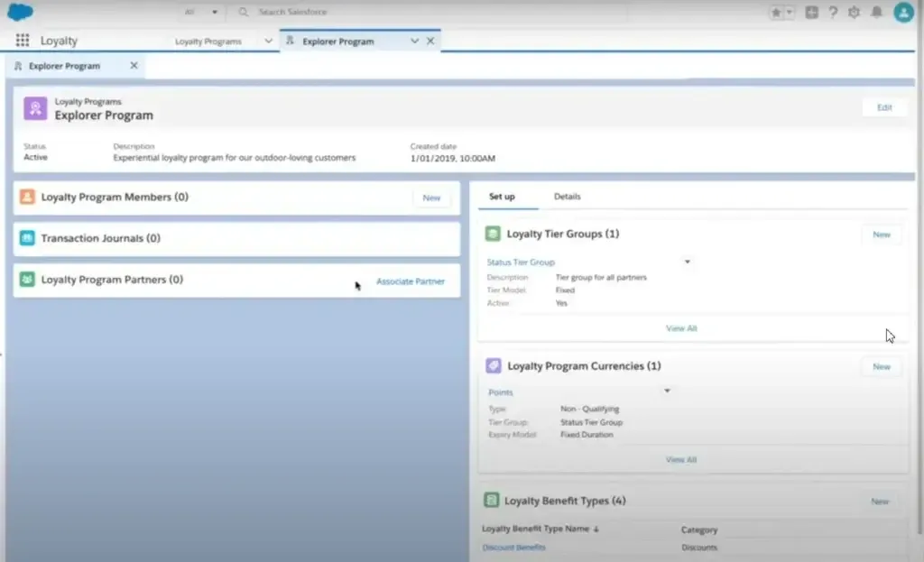Open Points currency row actions dropdown

pos(667,391)
